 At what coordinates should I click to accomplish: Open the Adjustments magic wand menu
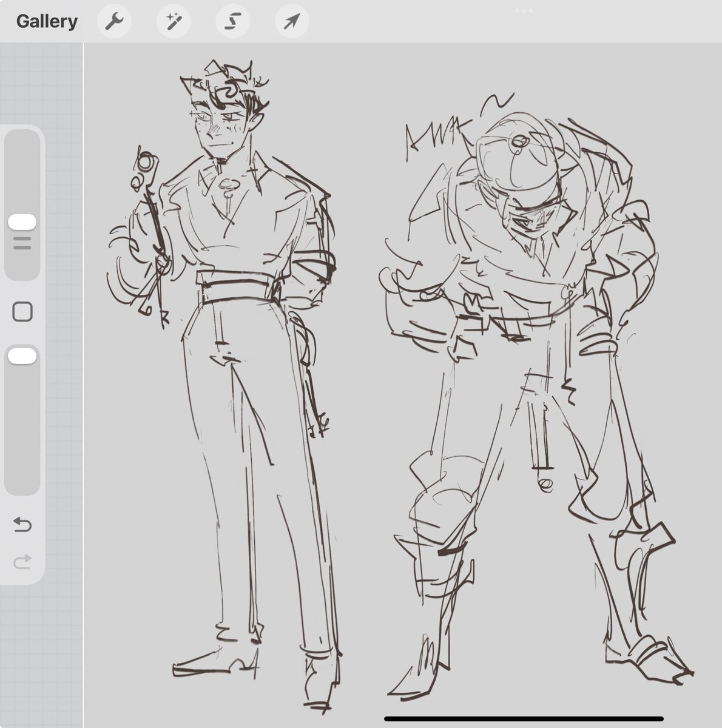click(174, 22)
